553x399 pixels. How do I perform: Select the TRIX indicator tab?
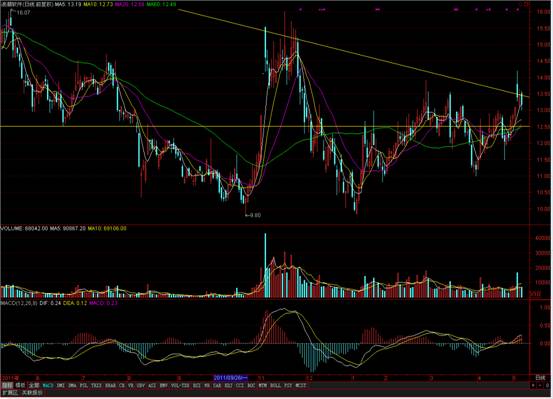[95, 386]
